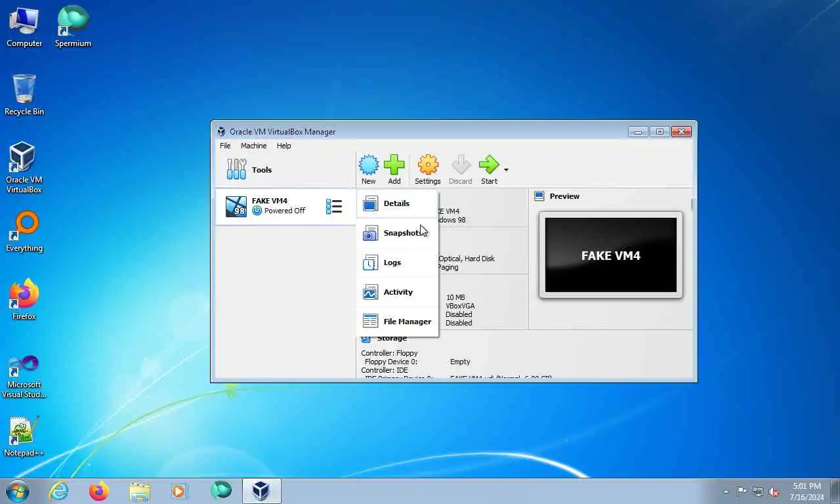Click the 'Empty' floppy device value
Image resolution: width=840 pixels, height=504 pixels.
[460, 362]
